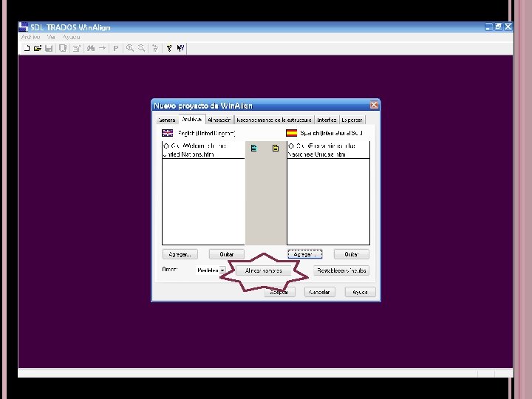The image size is (532, 399).
Task: Click the Spanish flag icon
Action: pos(291,133)
